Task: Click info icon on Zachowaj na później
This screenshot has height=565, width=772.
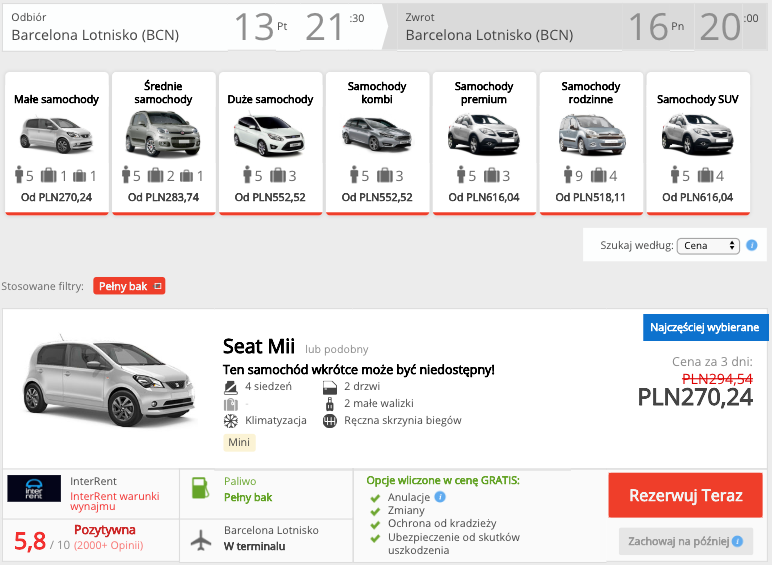Action: coord(737,541)
